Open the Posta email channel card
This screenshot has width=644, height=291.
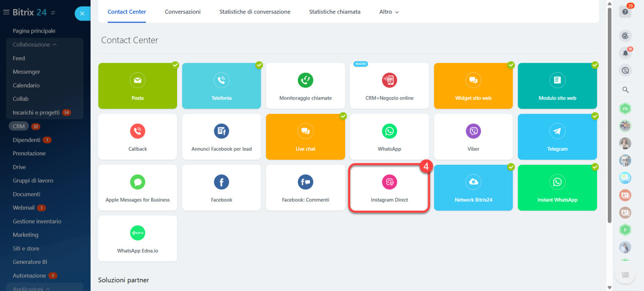pos(137,85)
